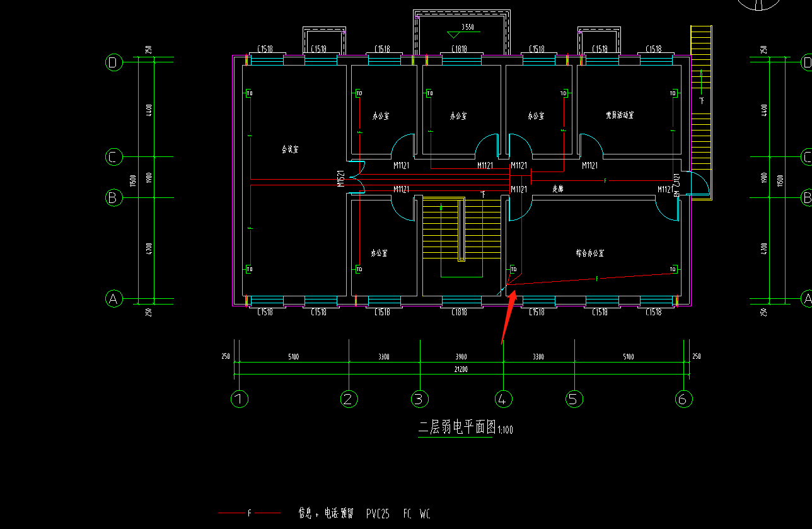Select grid axis bubble 1
This screenshot has height=529, width=812.
[239, 398]
